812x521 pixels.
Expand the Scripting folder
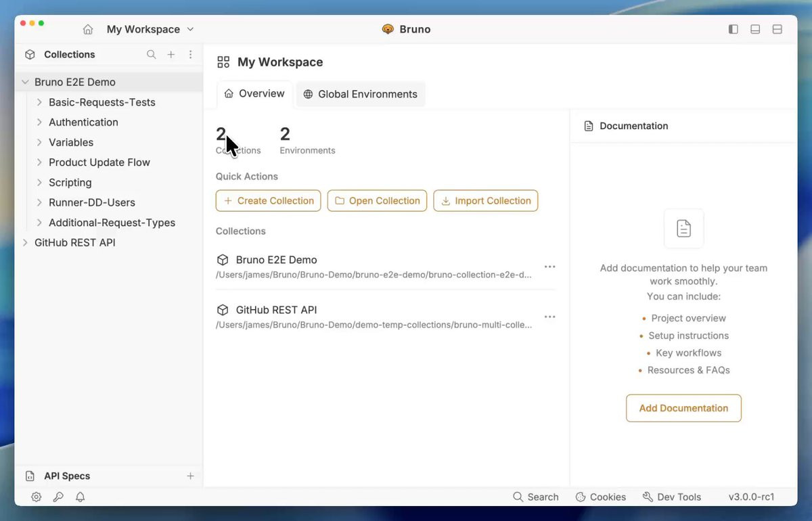pos(39,183)
